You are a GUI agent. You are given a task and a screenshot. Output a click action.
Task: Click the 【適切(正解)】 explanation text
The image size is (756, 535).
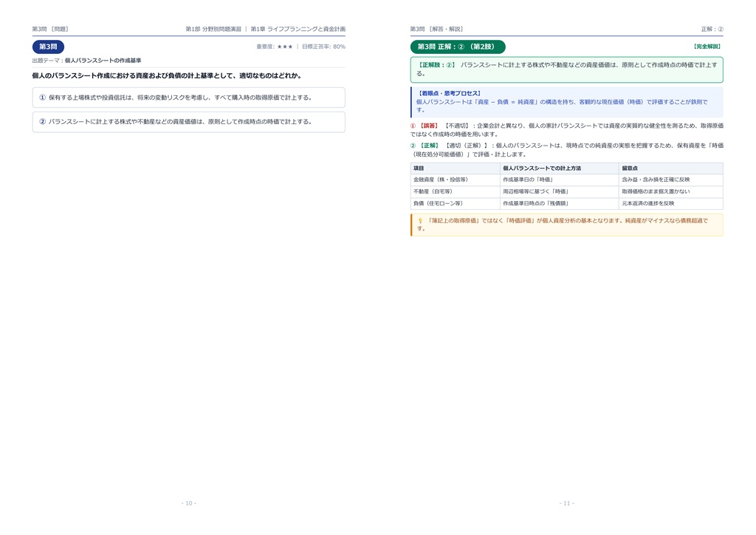tap(566, 149)
